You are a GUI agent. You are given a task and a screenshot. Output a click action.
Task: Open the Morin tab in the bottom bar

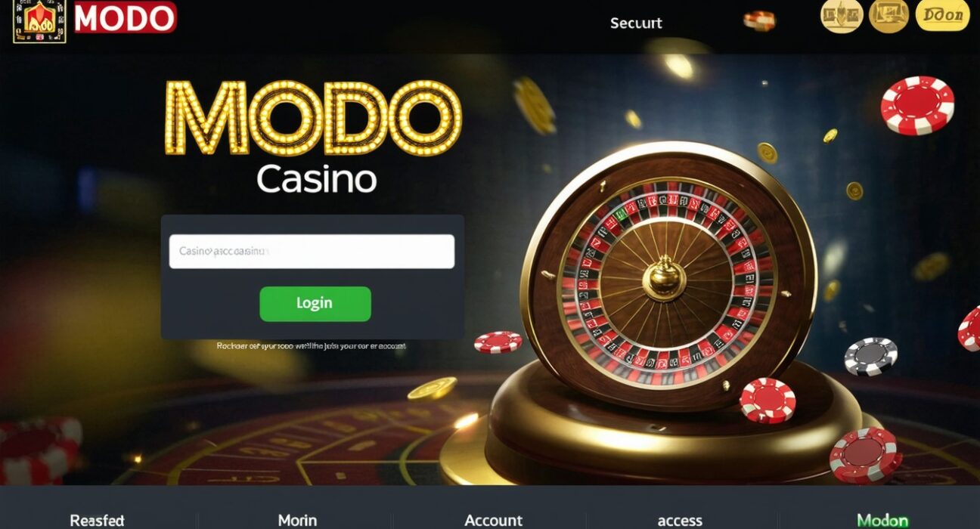297,520
